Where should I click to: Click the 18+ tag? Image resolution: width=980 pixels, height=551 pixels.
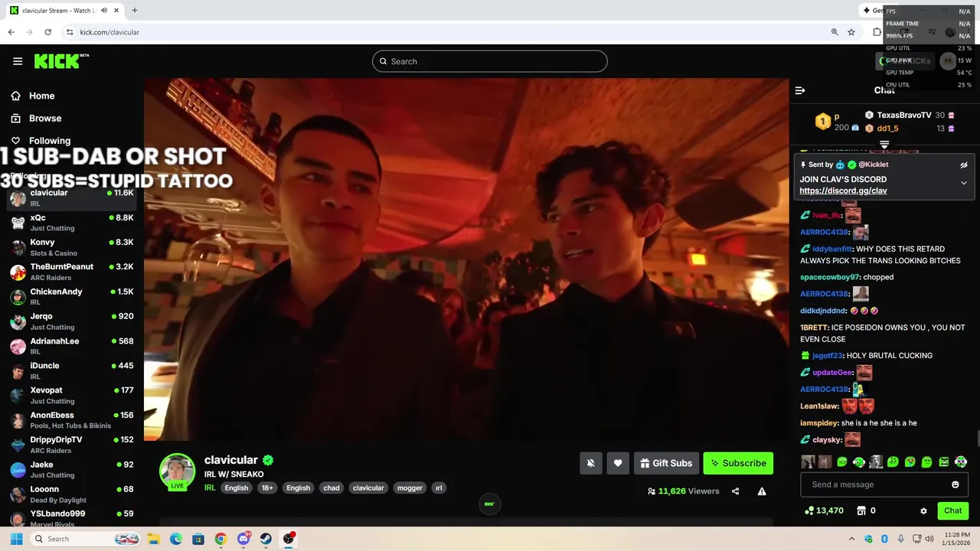click(x=267, y=487)
